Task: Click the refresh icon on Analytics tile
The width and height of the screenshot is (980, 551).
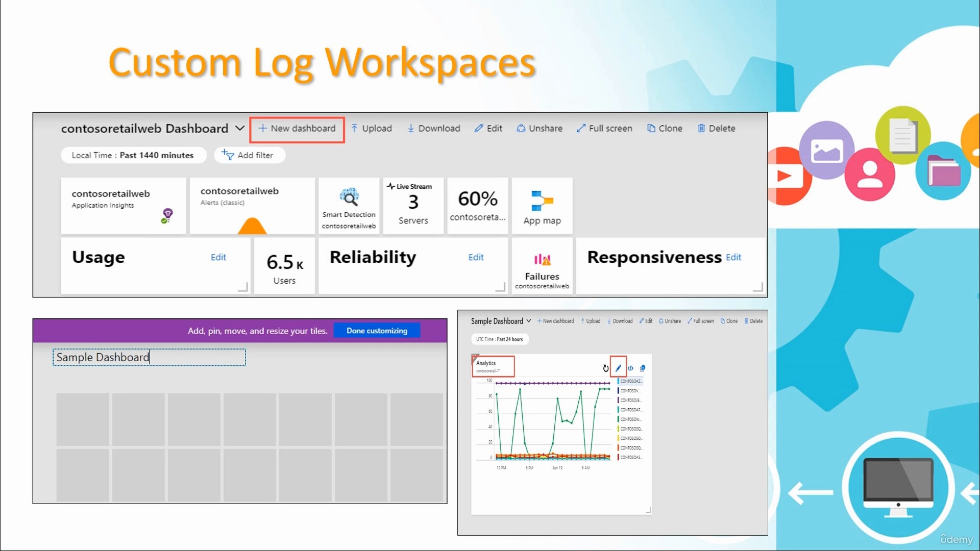Action: pos(606,368)
